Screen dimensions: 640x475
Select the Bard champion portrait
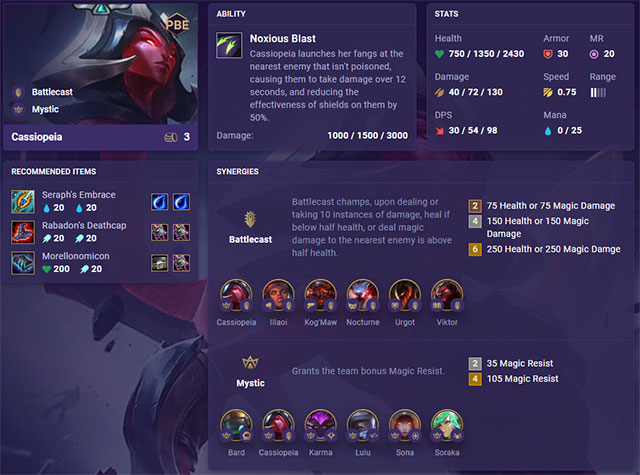[x=236, y=426]
